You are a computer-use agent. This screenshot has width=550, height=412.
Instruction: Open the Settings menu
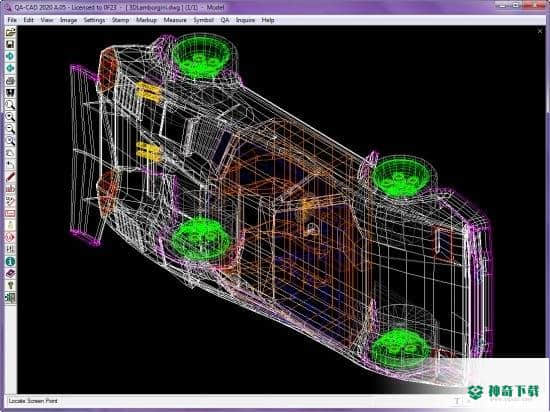coord(94,20)
